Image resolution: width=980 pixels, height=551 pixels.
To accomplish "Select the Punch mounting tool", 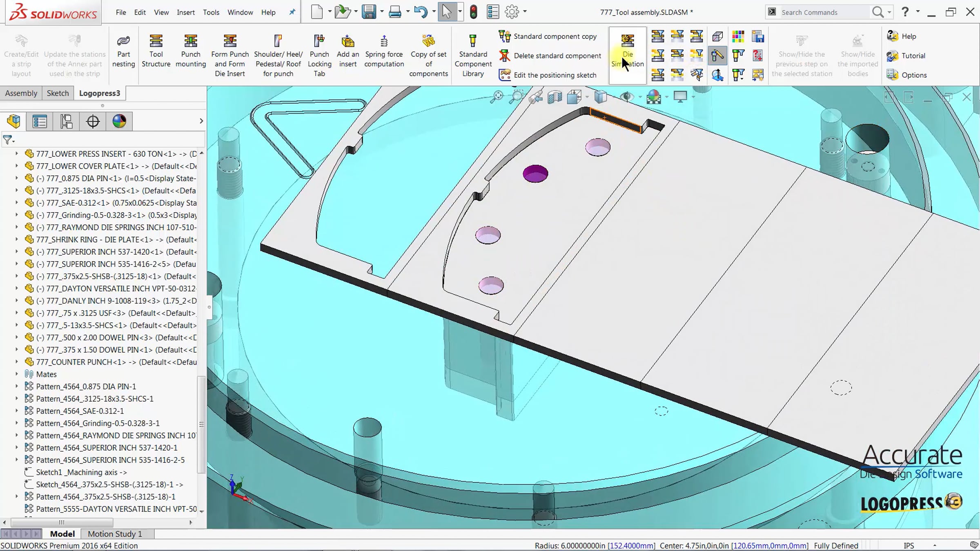I will [191, 51].
